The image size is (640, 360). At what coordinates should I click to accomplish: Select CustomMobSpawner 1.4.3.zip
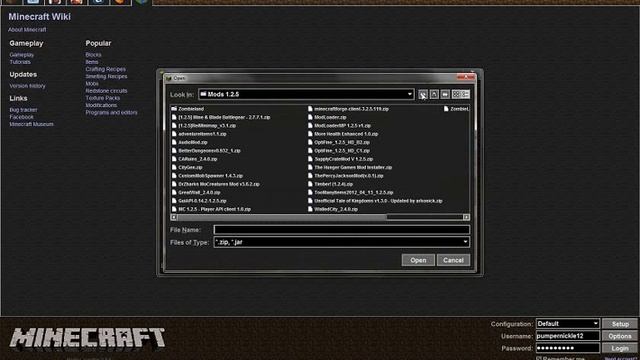tap(207, 176)
